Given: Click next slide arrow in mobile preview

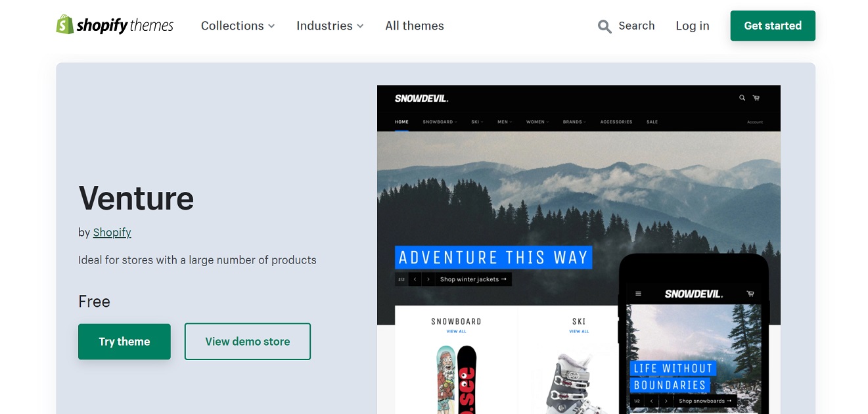Looking at the screenshot, I should point(666,401).
